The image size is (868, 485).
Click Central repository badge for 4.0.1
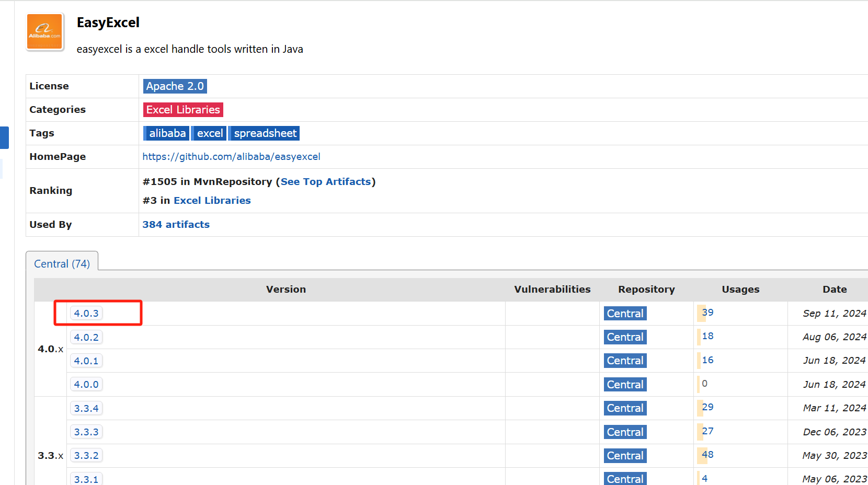pos(625,361)
